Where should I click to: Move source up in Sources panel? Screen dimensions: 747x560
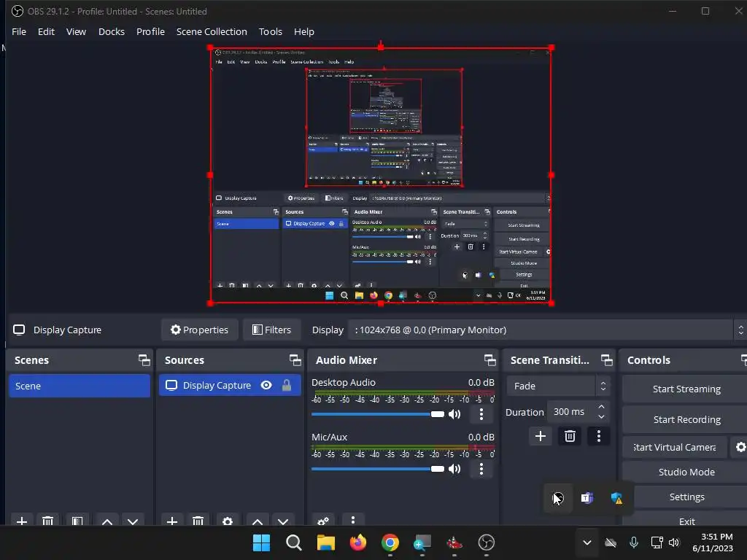pos(258,521)
